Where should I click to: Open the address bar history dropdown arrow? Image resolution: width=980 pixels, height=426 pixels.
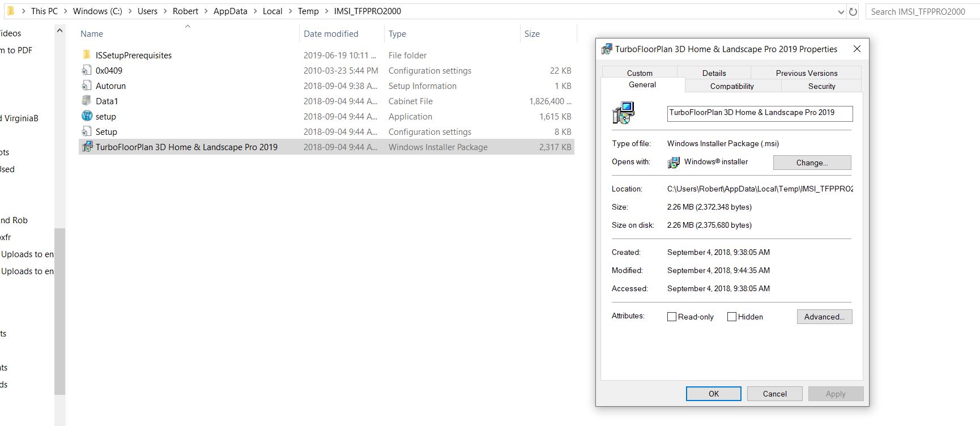pos(841,12)
